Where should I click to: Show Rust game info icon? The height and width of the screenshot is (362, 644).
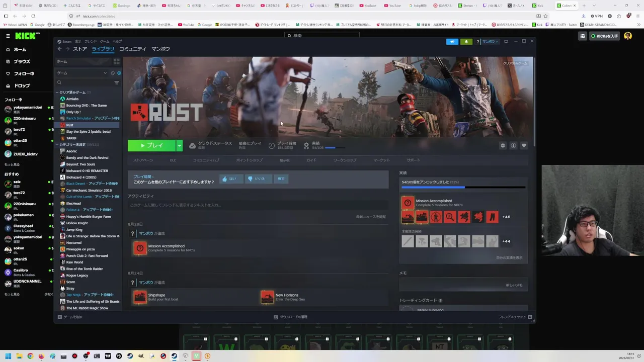pos(513,145)
